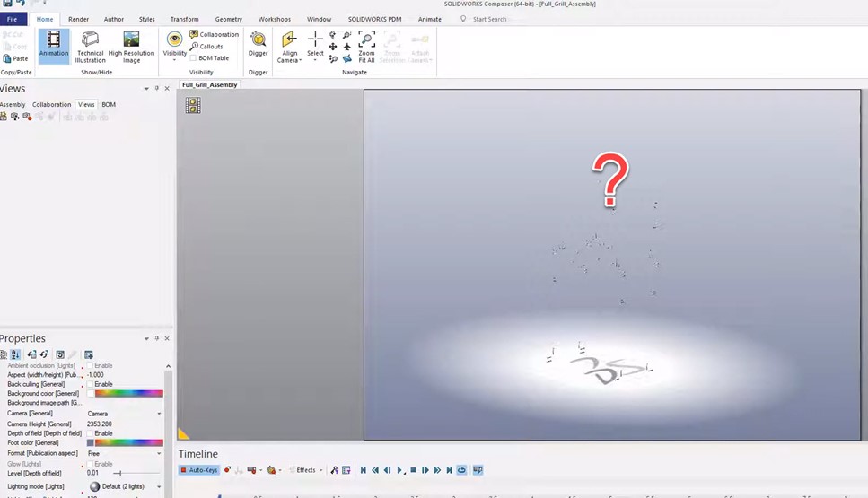Fast forward to next key
This screenshot has width=868, height=498.
click(x=437, y=470)
